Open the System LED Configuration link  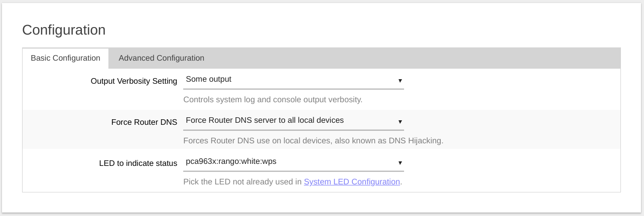point(352,181)
